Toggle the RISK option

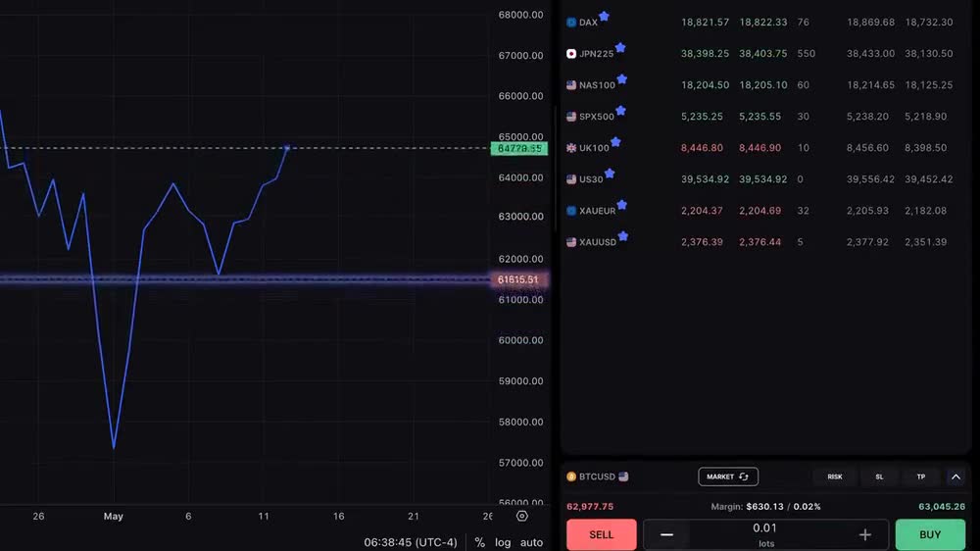(x=834, y=476)
